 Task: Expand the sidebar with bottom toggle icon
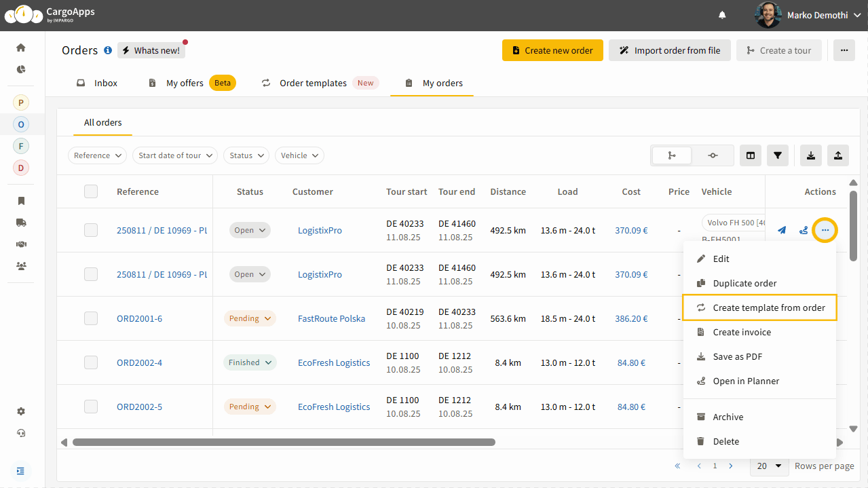pos(21,471)
